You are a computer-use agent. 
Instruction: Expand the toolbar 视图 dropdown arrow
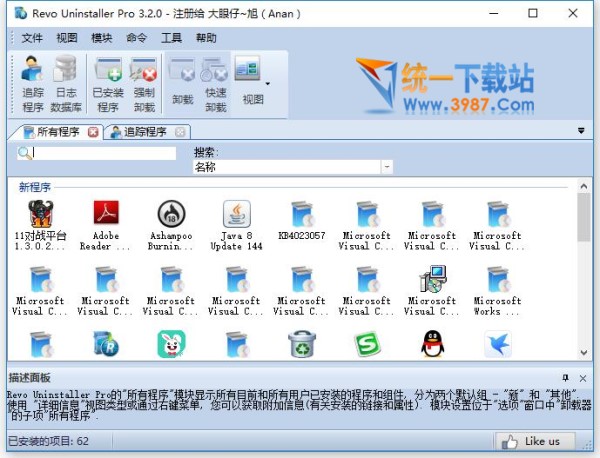267,83
